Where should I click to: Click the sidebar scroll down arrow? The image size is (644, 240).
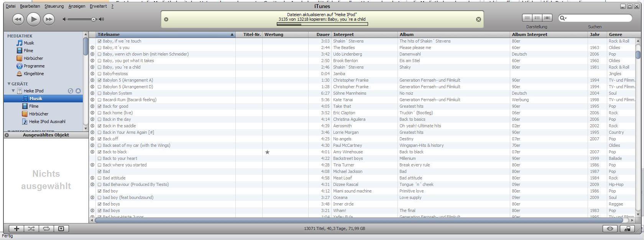coord(86,128)
